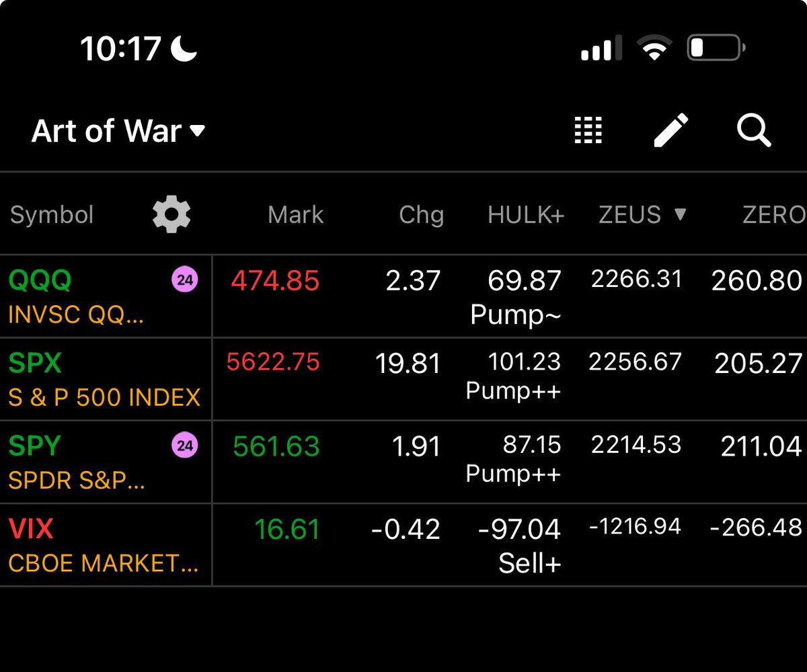
Task: Select the CBOE MARKET... description text
Action: (104, 563)
